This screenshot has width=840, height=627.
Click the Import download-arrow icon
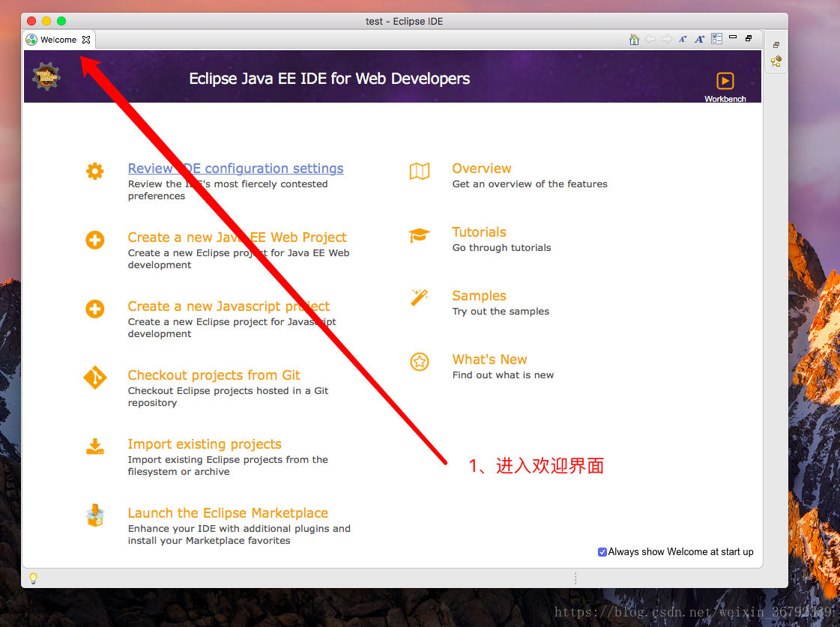point(95,446)
